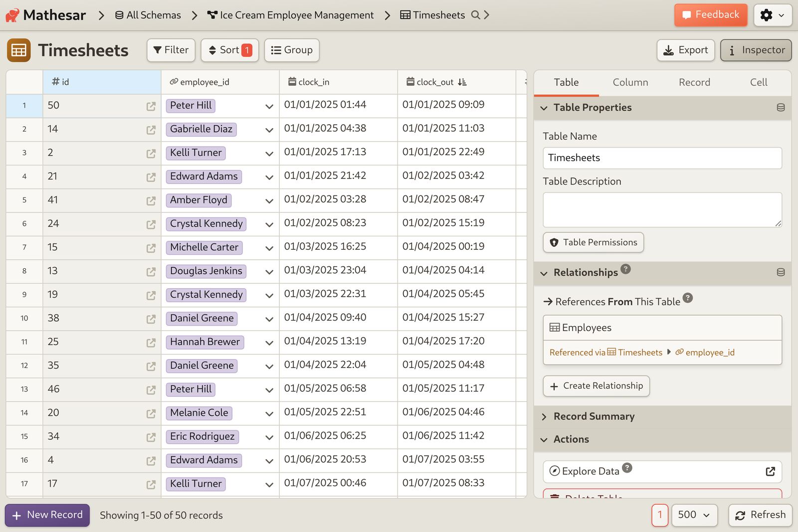Click the chevron after Timesheets breadcrumb
The image size is (798, 532).
pos(487,15)
